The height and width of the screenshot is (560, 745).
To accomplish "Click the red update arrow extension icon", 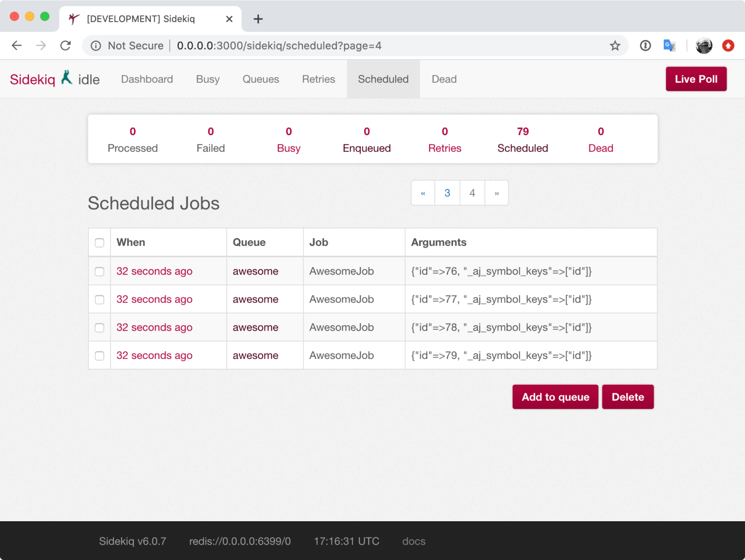I will [728, 46].
